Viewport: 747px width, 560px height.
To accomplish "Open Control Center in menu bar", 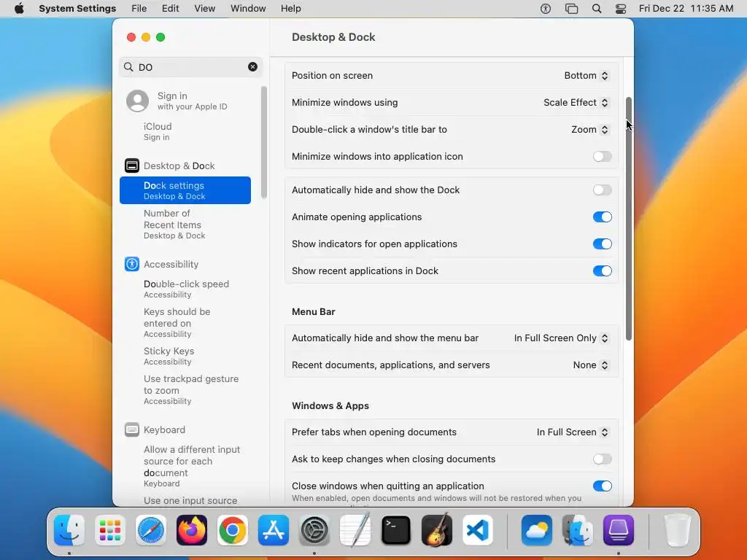I will coord(621,9).
